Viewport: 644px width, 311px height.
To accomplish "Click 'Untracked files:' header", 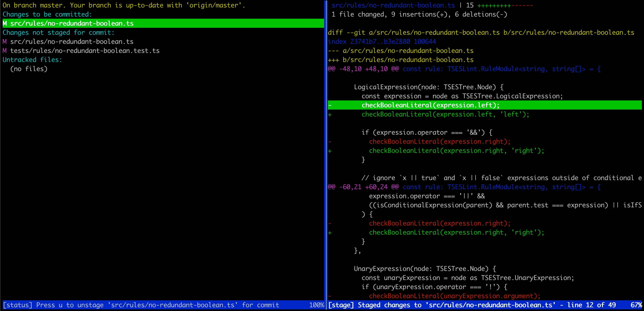I will point(32,60).
